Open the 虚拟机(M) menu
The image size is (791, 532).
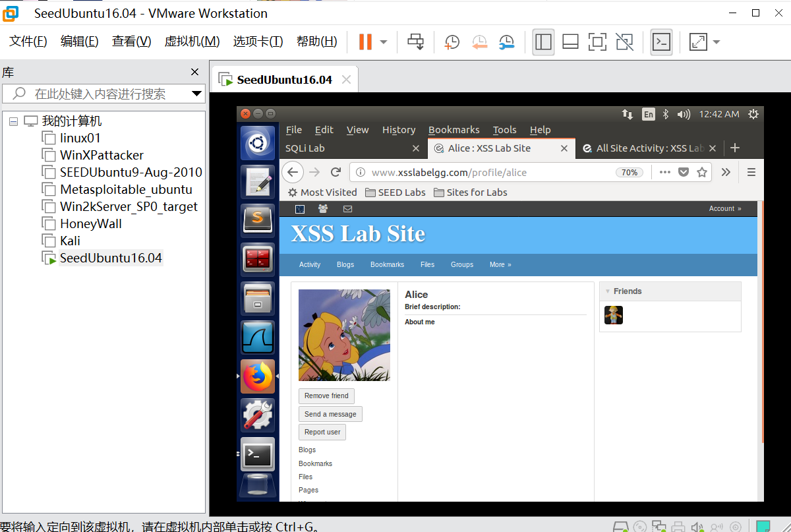192,42
